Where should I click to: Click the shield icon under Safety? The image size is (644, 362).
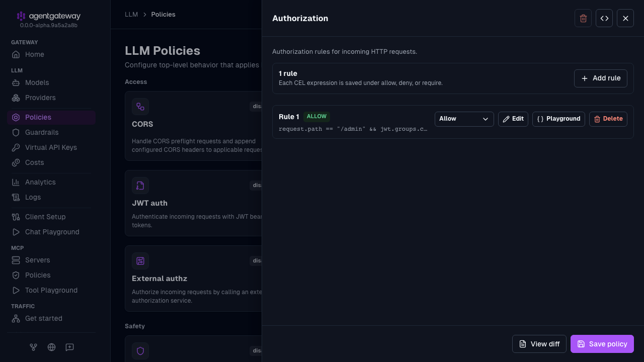(x=140, y=351)
